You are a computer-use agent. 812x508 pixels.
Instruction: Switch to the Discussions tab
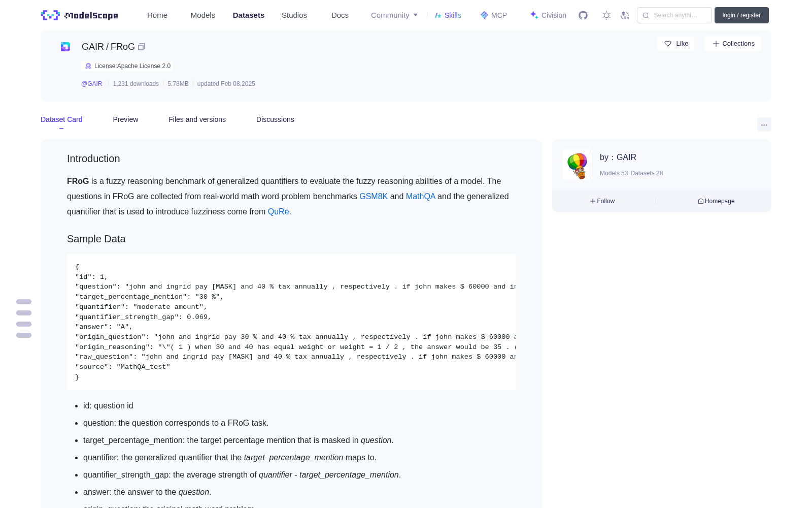click(x=275, y=119)
